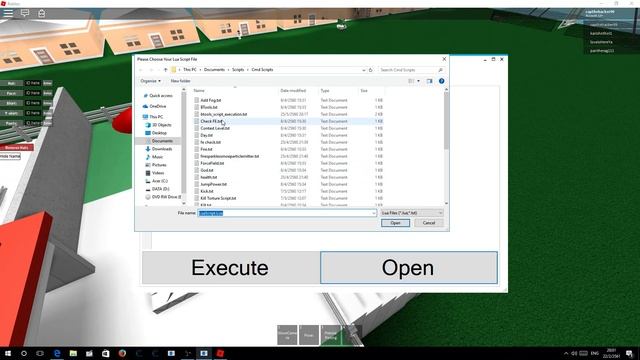
Task: Click Open in the file dialog
Action: coord(395,223)
